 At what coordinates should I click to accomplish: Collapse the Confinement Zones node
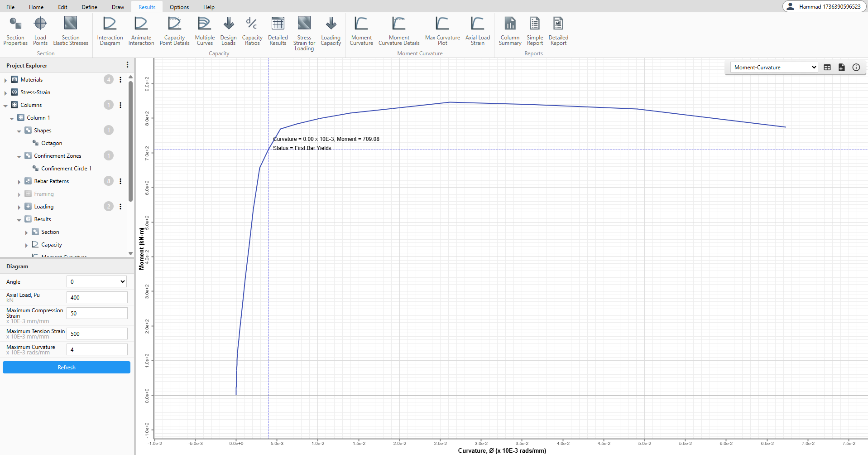[x=19, y=156]
